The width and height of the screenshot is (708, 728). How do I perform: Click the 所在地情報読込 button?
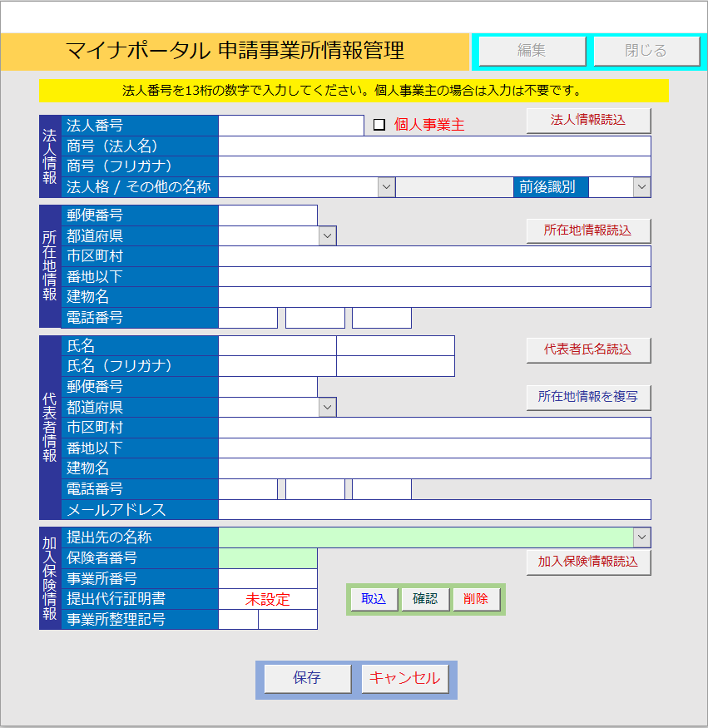[x=588, y=230]
